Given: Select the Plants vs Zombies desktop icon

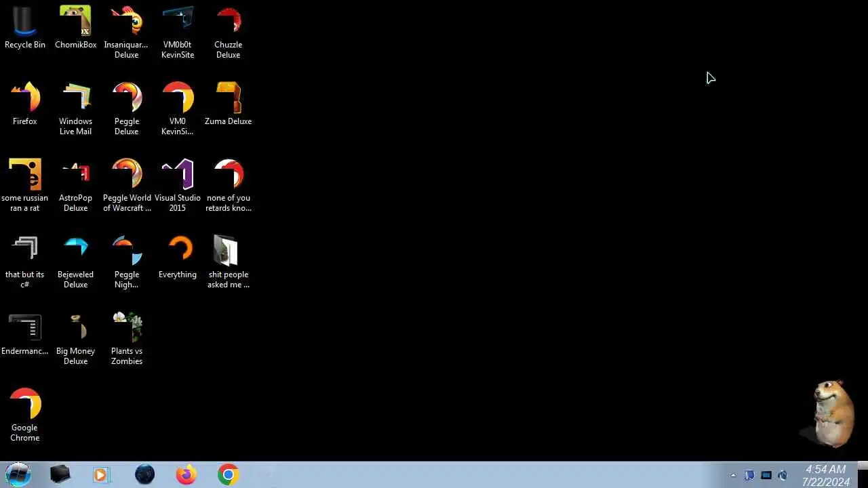Looking at the screenshot, I should point(127,339).
